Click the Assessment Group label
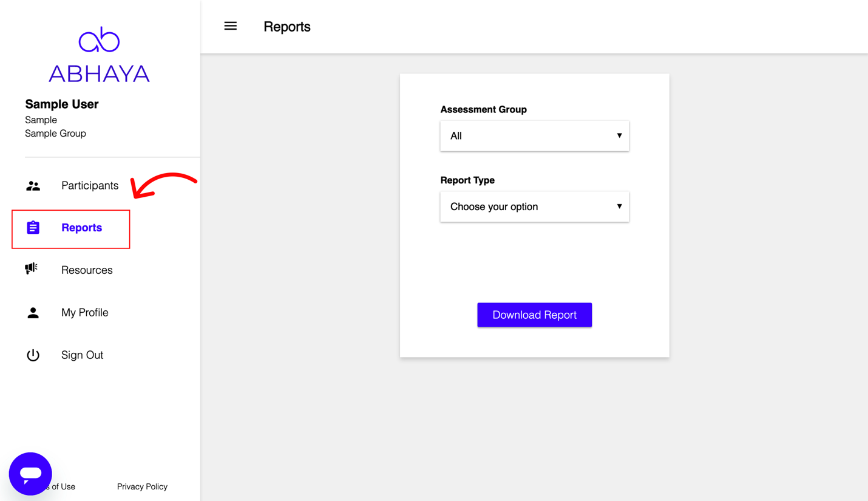Screen dimensions: 868x501 pos(483,109)
